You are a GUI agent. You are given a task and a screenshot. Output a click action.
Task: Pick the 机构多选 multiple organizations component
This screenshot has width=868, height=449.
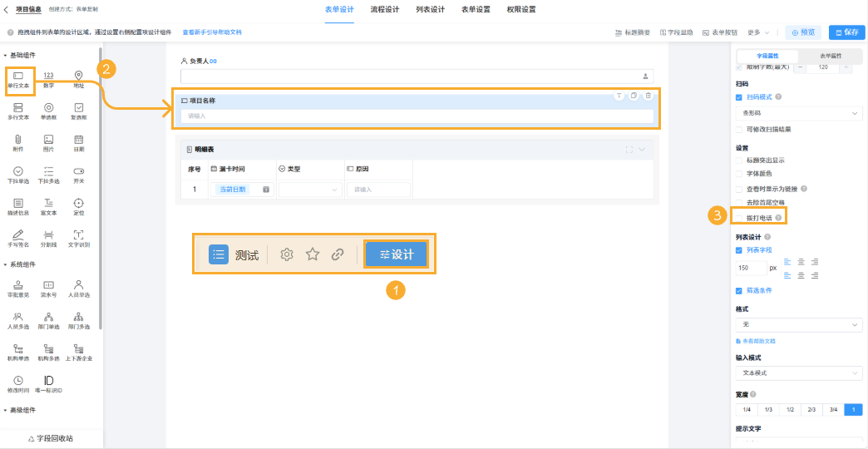tap(49, 353)
